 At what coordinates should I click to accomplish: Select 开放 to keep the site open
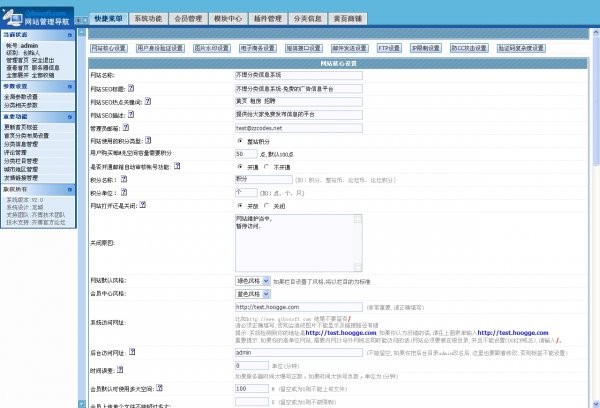(240, 206)
